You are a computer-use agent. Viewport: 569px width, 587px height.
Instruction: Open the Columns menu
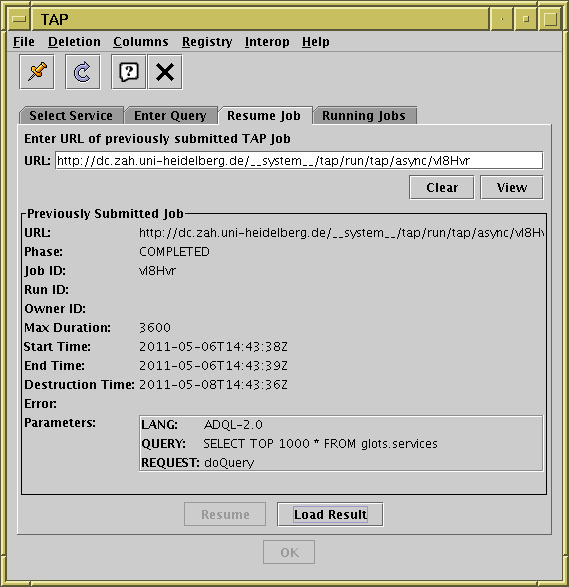(141, 42)
